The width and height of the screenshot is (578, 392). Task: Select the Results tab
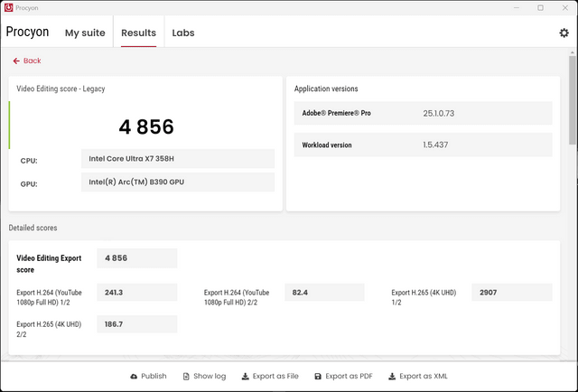(x=138, y=33)
